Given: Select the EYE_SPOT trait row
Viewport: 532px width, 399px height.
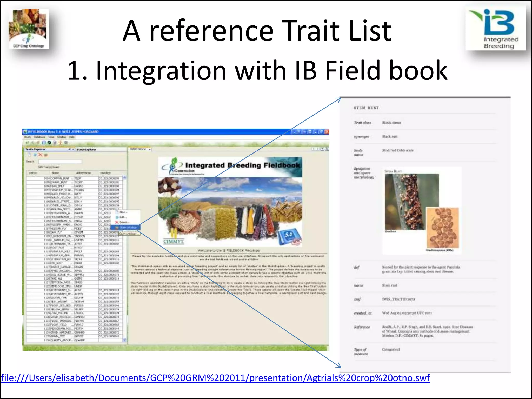Looking at the screenshot, I should (x=75, y=263).
